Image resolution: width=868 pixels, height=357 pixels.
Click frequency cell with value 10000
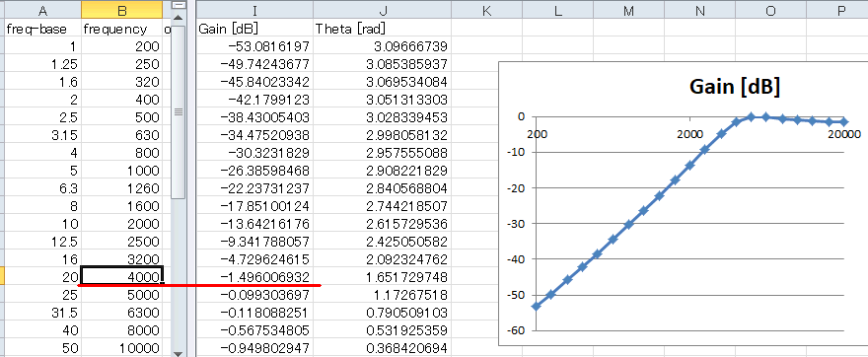click(121, 347)
